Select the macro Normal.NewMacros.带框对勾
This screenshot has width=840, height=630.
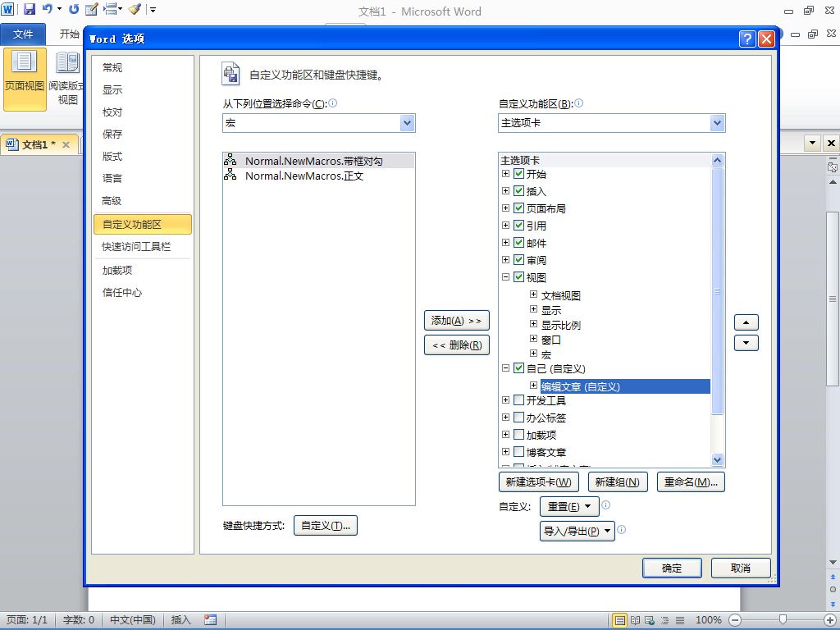[319, 161]
